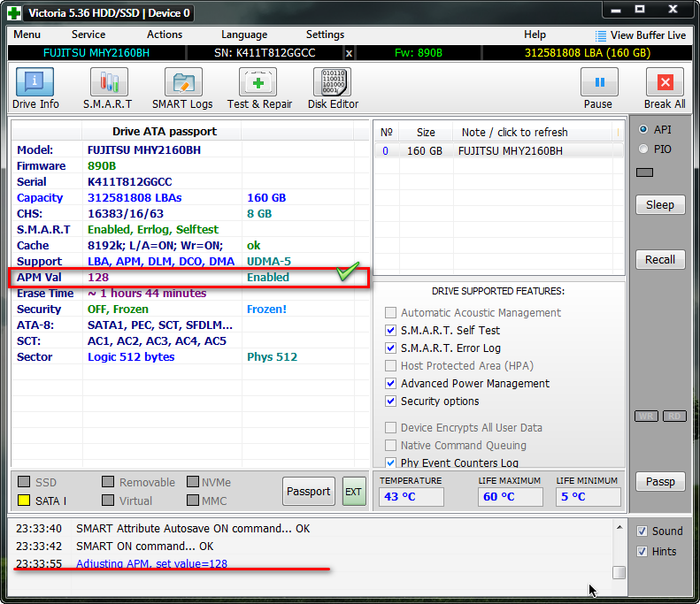
Task: Click the Life Minimum 5 °C field
Action: [588, 496]
